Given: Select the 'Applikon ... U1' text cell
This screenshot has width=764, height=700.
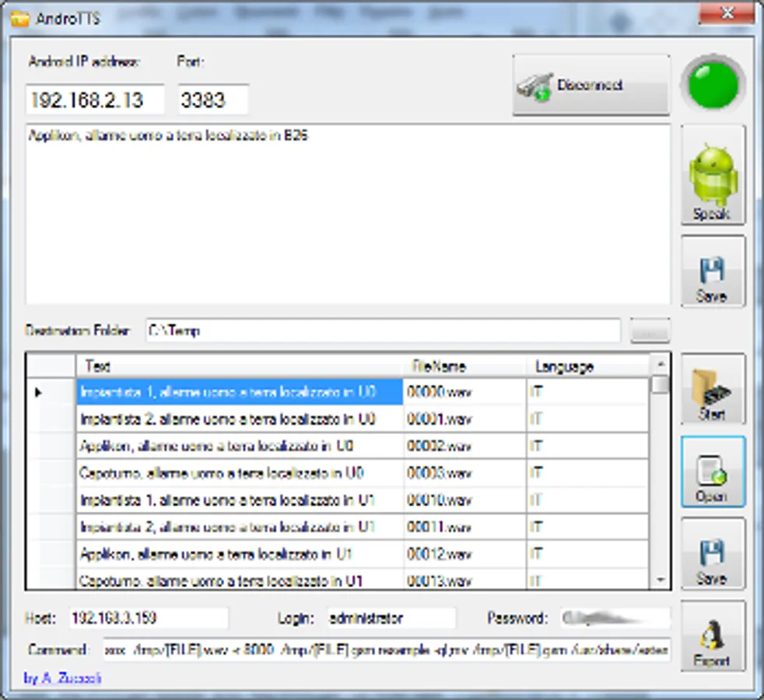Looking at the screenshot, I should [x=240, y=554].
